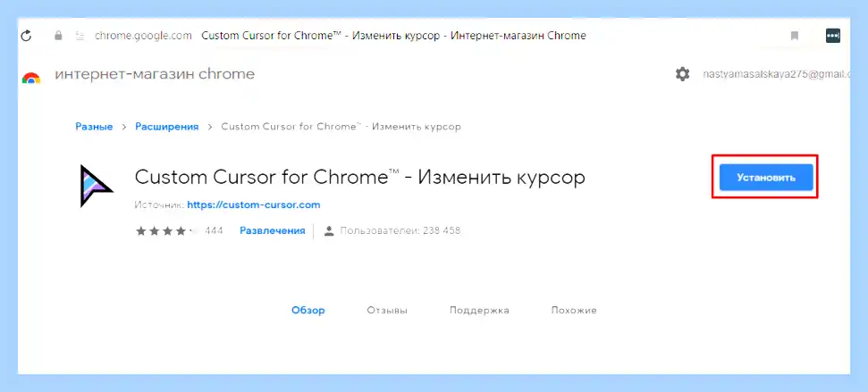Switch to the Поддержка tab

click(x=479, y=310)
